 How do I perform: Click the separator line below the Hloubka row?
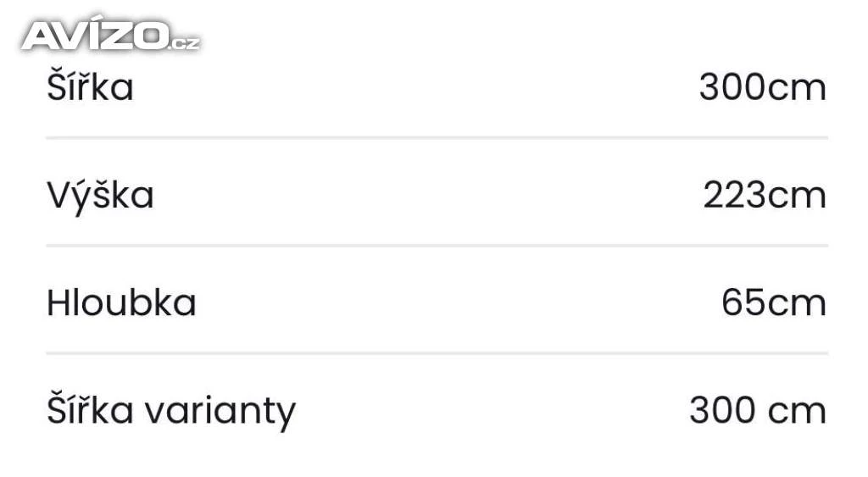437,352
